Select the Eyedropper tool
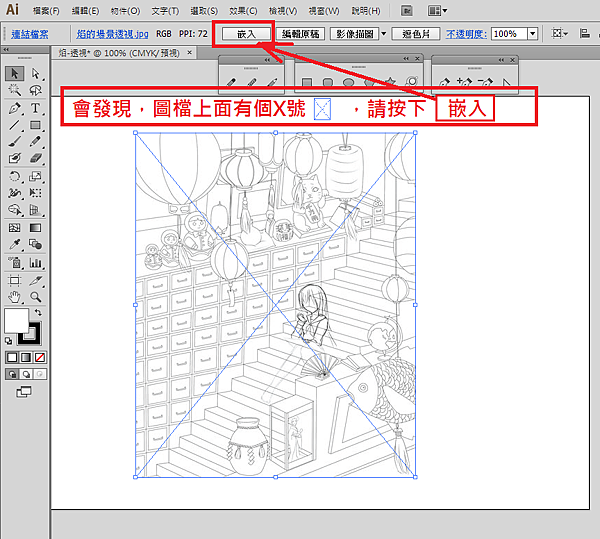The height and width of the screenshot is (539, 600). pos(15,244)
